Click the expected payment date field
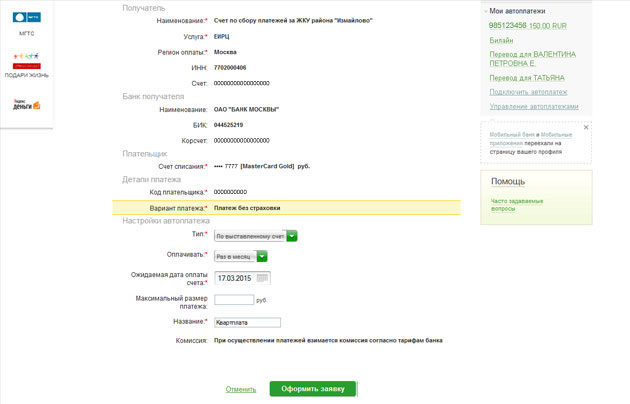630x404 pixels. pos(235,277)
